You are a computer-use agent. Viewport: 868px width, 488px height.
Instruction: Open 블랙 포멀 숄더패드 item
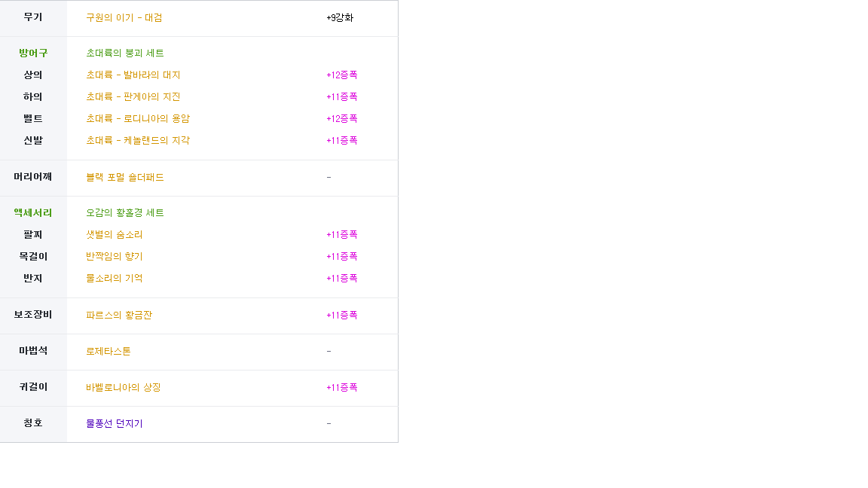[x=125, y=178]
